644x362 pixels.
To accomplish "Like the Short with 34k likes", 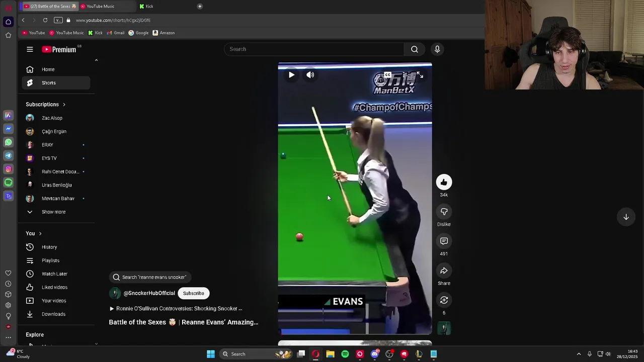I will 444,182.
